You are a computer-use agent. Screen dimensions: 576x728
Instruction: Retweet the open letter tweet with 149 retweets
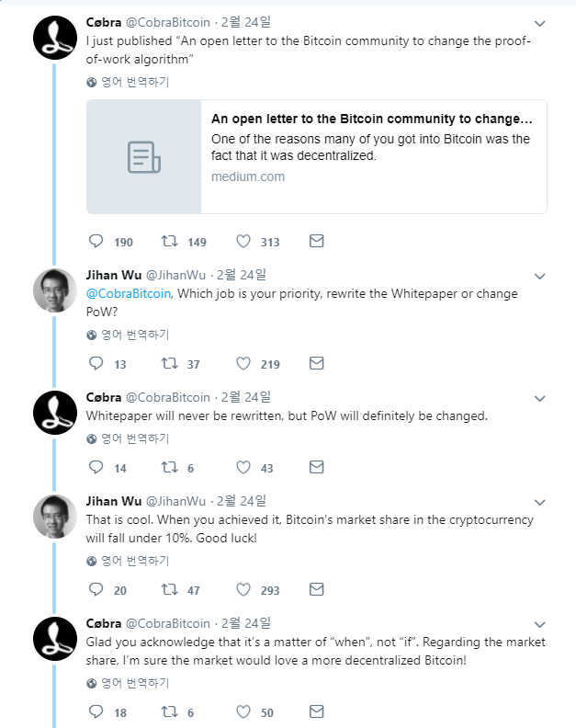[x=170, y=242]
